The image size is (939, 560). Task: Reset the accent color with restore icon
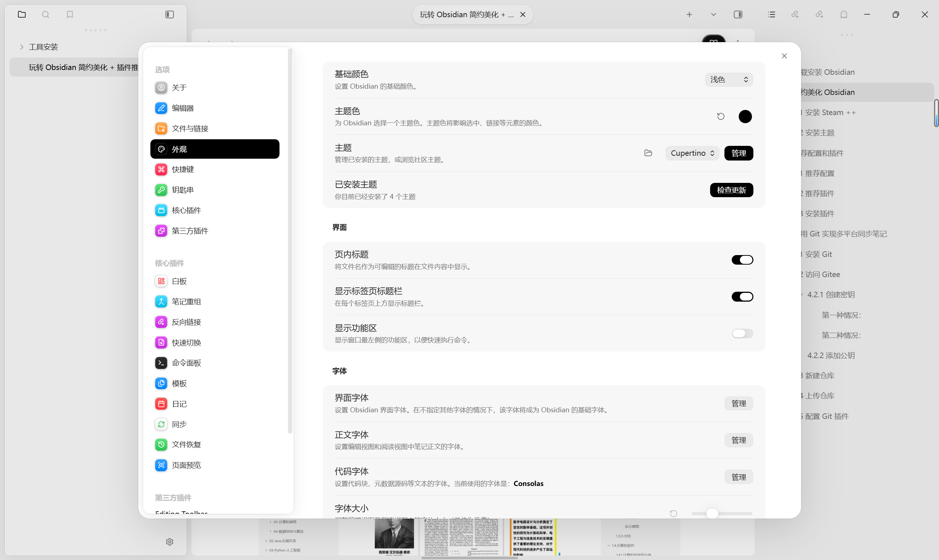(720, 116)
